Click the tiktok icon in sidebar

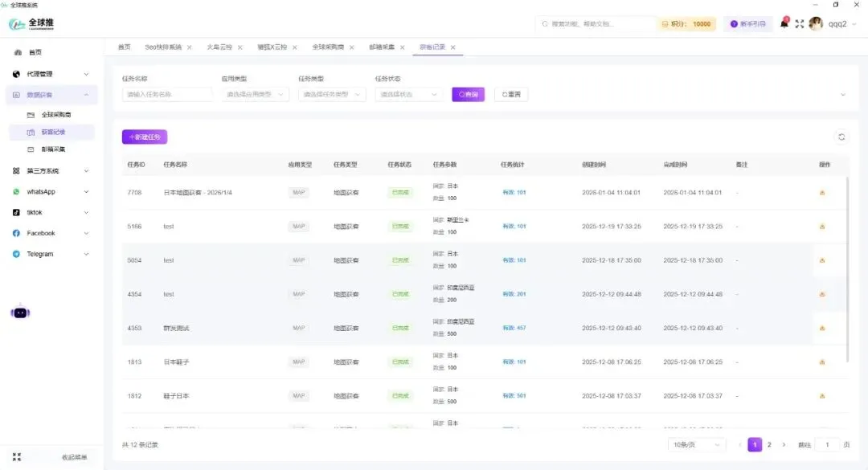[16, 213]
